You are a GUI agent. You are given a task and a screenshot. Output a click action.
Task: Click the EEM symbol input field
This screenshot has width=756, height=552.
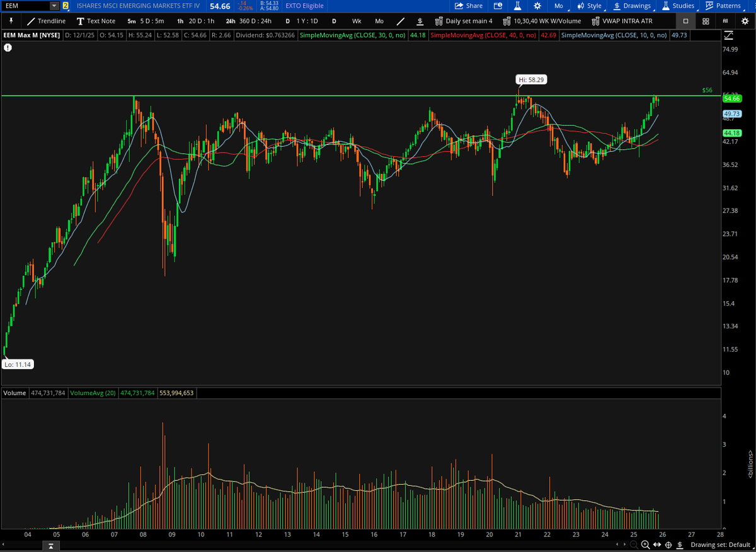click(x=26, y=6)
